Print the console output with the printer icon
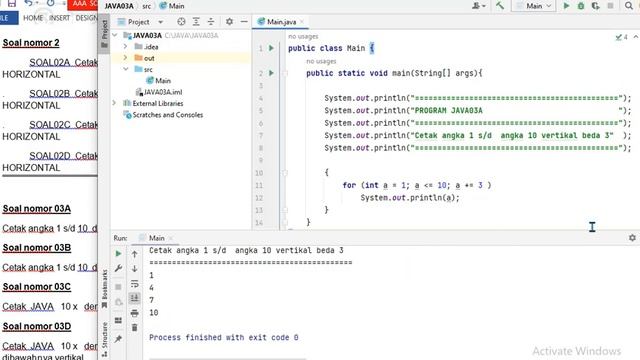640x360 pixels. [x=135, y=313]
